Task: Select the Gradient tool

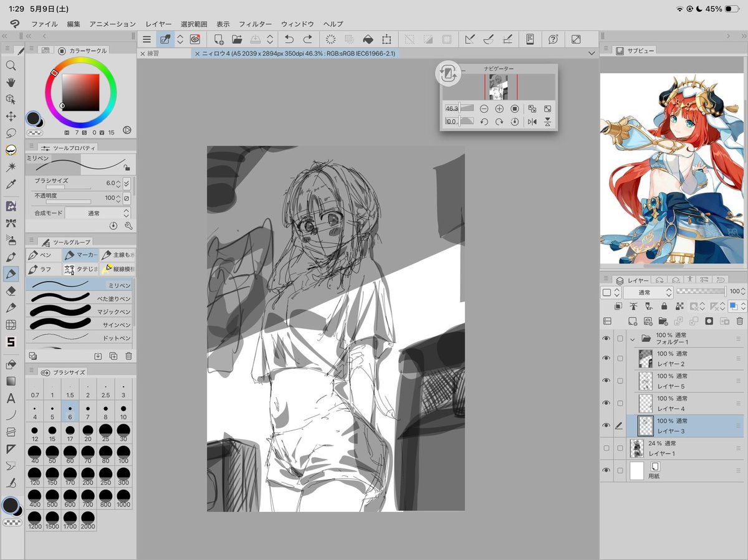Action: [x=11, y=381]
